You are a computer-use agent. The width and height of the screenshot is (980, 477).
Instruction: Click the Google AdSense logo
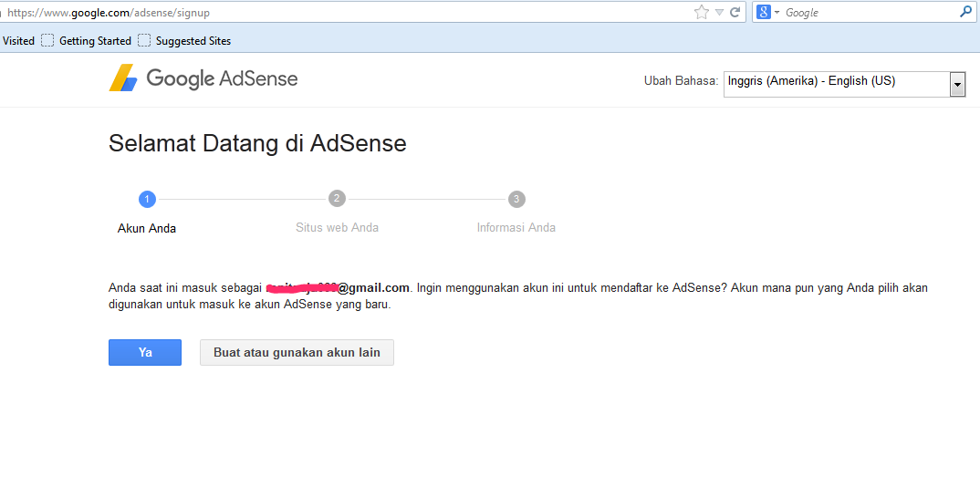point(203,78)
